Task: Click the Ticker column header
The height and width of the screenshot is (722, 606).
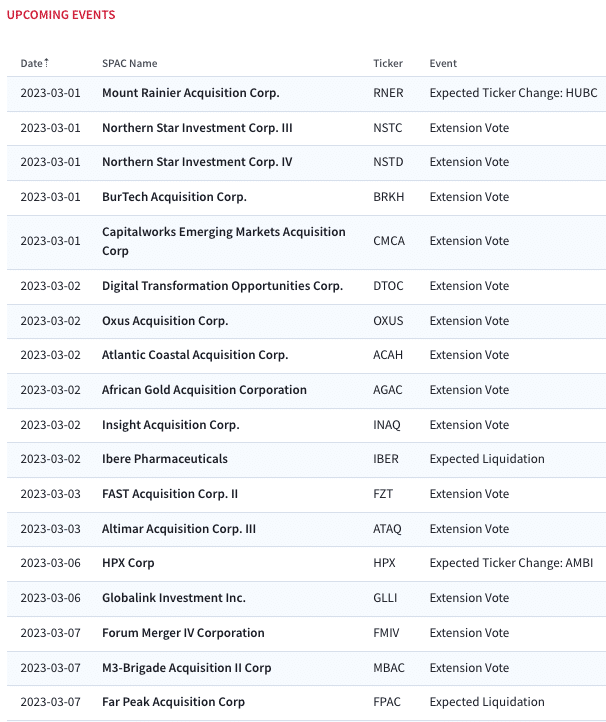Action: click(x=388, y=64)
